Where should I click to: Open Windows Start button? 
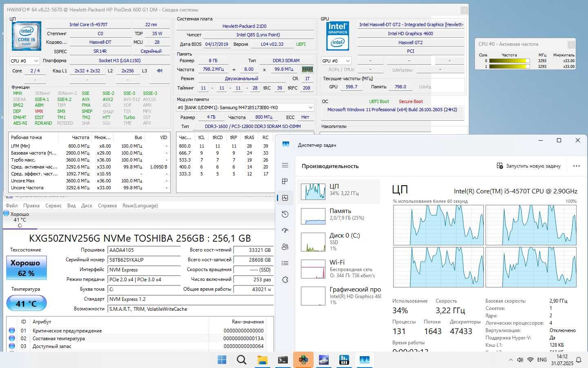[x=222, y=360]
